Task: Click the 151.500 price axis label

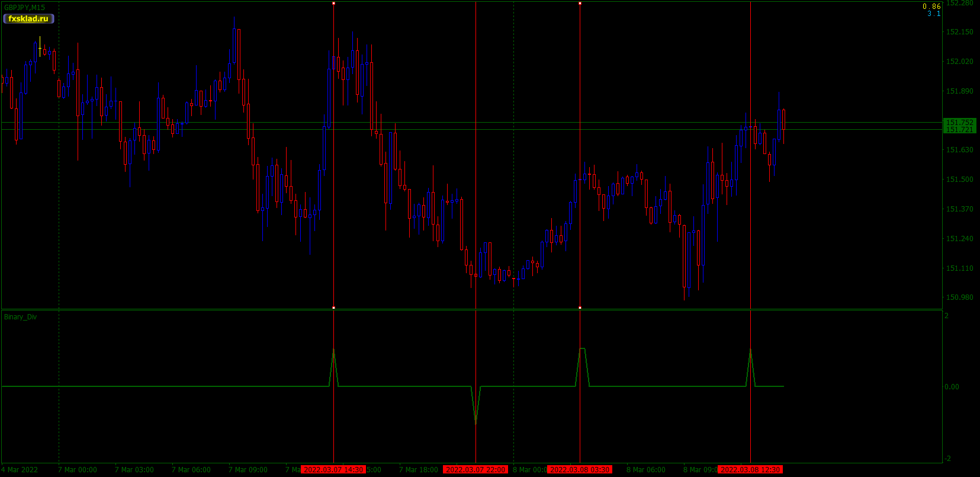Action: pyautogui.click(x=959, y=180)
